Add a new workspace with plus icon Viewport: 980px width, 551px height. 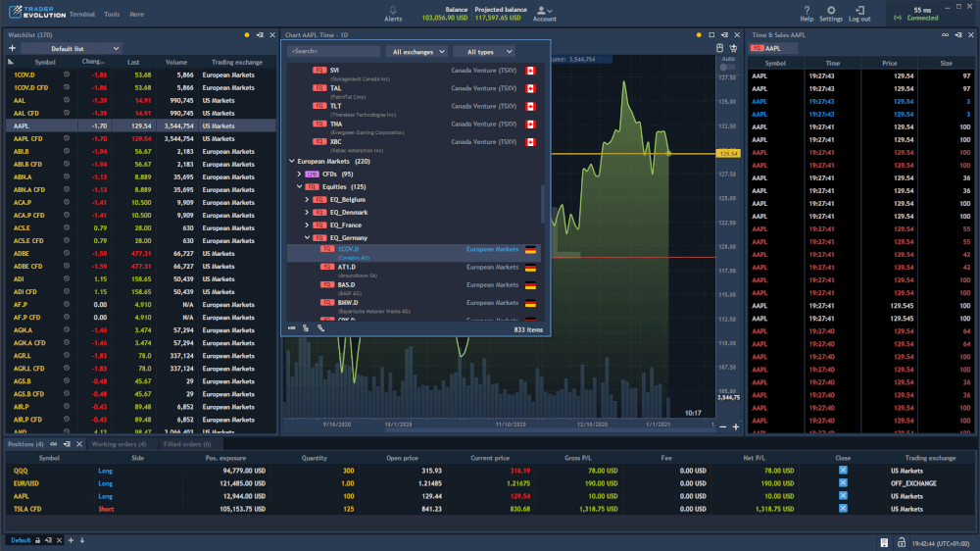pyautogui.click(x=71, y=540)
